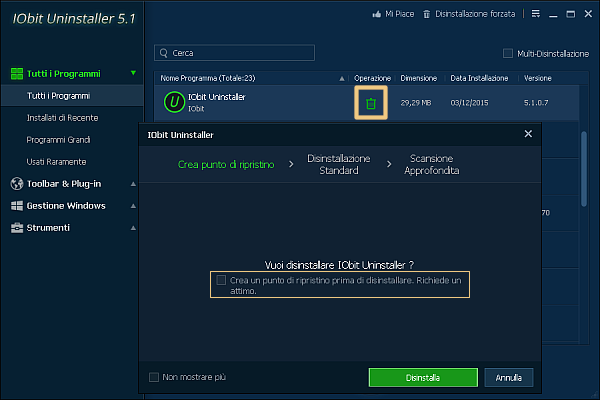The width and height of the screenshot is (600, 400).
Task: Select the Scansione Approfondita step
Action: (x=432, y=164)
